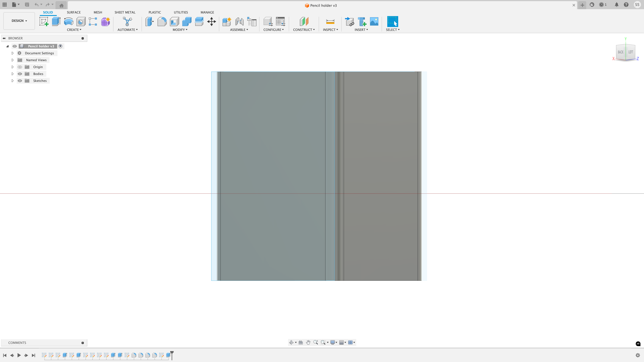Viewport: 644px width, 362px height.
Task: Play the timeline
Action: pyautogui.click(x=19, y=355)
